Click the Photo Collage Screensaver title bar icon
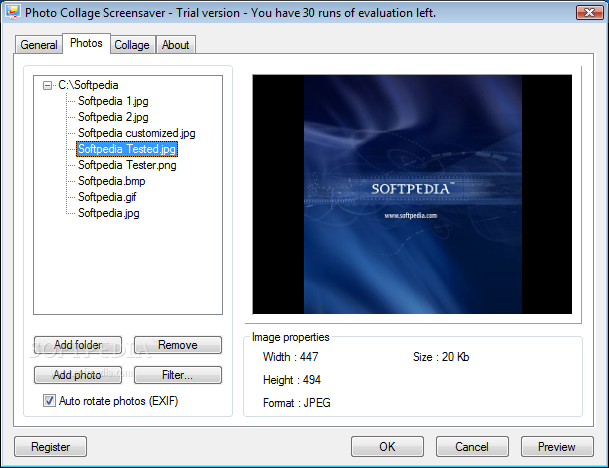 point(13,12)
